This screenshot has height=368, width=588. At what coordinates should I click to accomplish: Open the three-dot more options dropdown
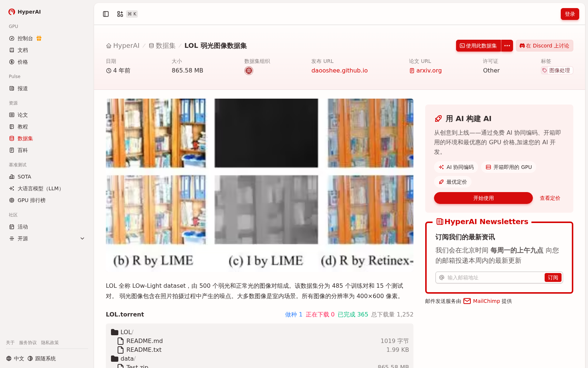coord(507,46)
